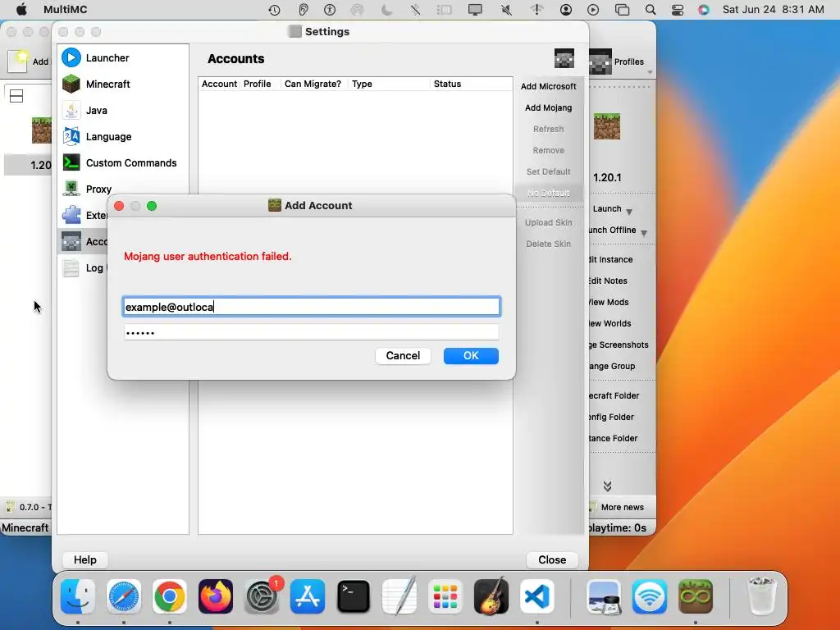This screenshot has height=630, width=840.
Task: Open Instance Folder in main window
Action: pyautogui.click(x=614, y=438)
